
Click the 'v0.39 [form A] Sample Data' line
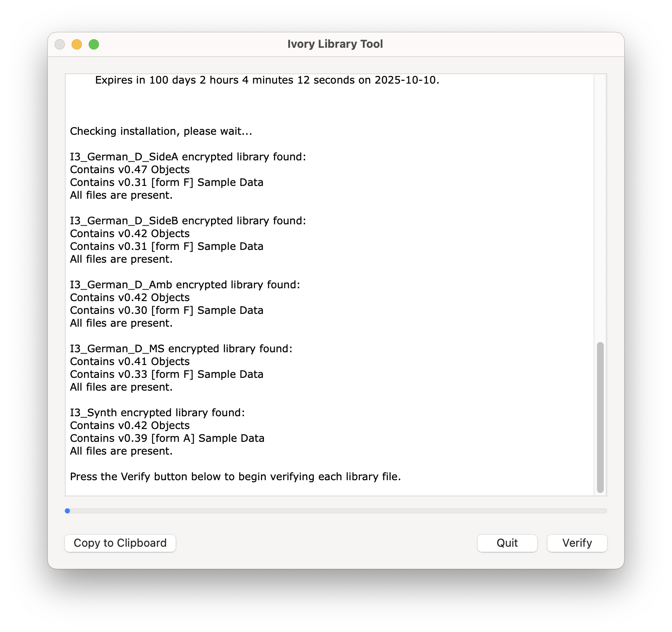click(x=167, y=438)
